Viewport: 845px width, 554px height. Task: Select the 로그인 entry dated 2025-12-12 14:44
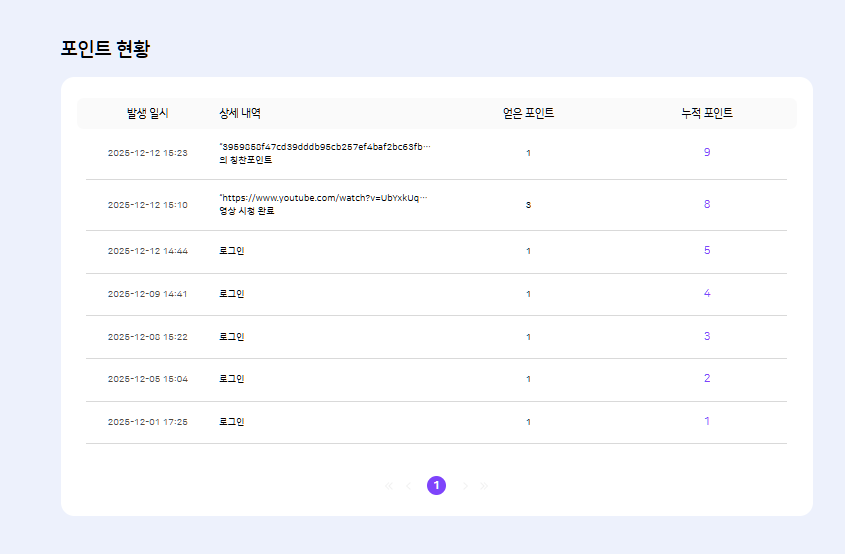click(231, 251)
